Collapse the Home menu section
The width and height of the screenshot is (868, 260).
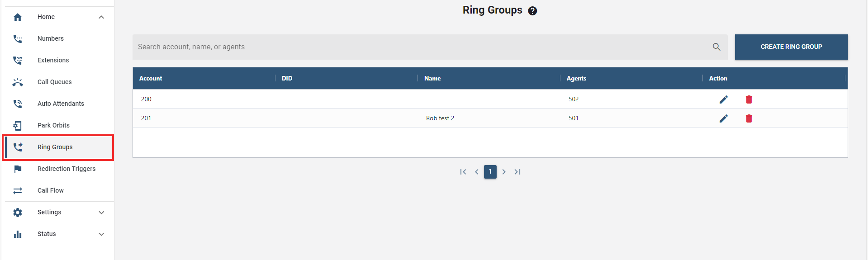(x=101, y=17)
